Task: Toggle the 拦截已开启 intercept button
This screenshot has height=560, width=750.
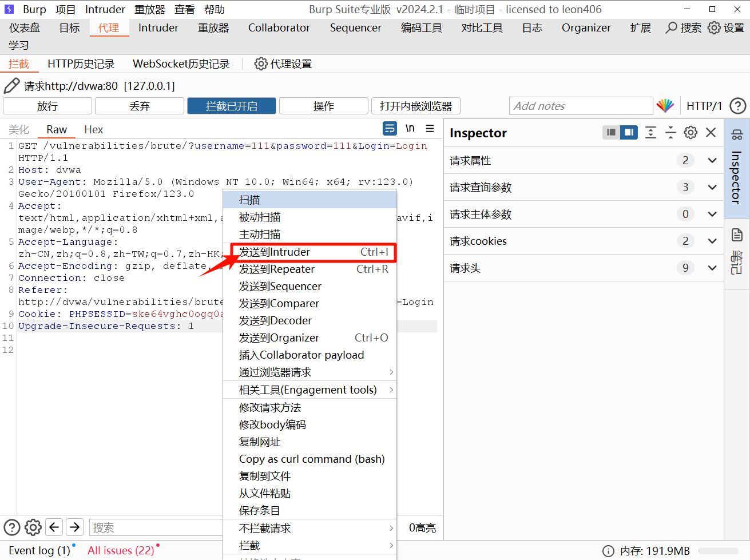Action: pos(232,106)
